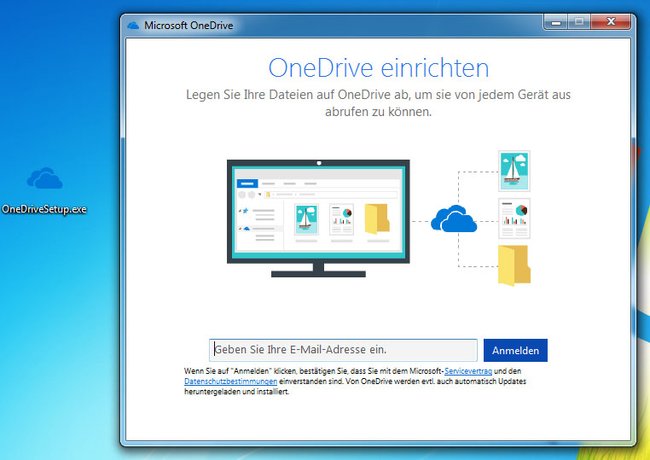Open the Servicevertrag link
The height and width of the screenshot is (460, 650).
[x=468, y=371]
